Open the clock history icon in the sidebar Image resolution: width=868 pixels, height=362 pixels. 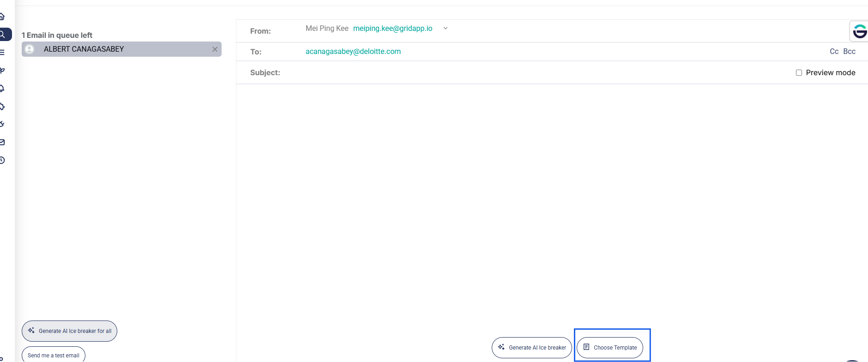click(x=2, y=160)
